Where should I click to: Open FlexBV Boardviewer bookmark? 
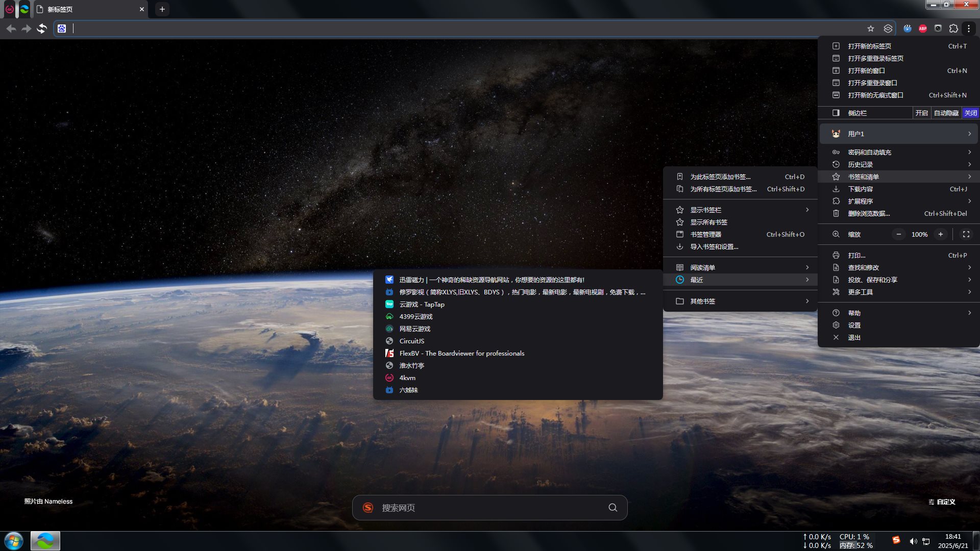click(x=518, y=354)
